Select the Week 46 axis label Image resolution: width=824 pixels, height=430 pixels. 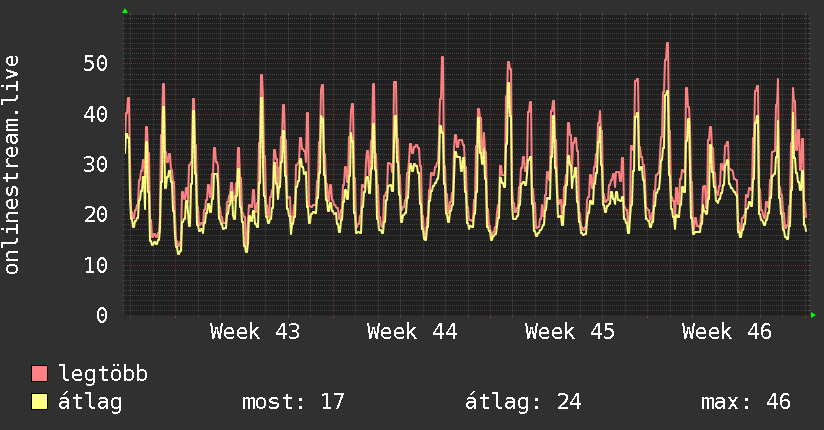(727, 332)
